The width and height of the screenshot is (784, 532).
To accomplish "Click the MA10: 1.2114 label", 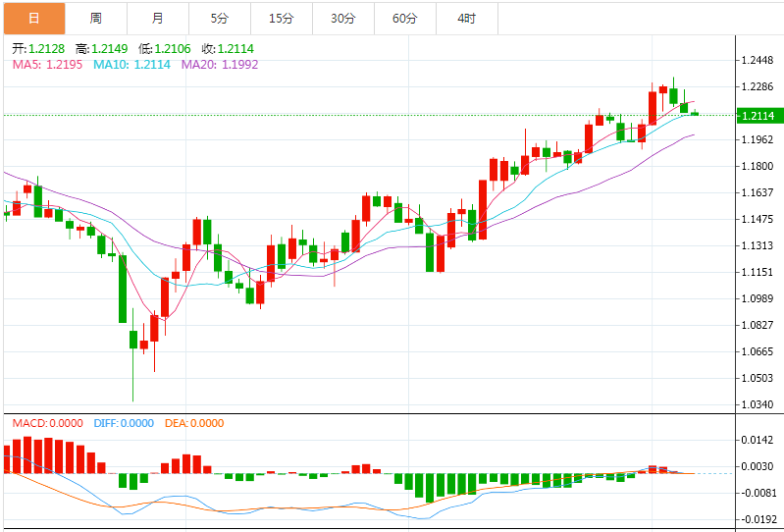I will 132,65.
